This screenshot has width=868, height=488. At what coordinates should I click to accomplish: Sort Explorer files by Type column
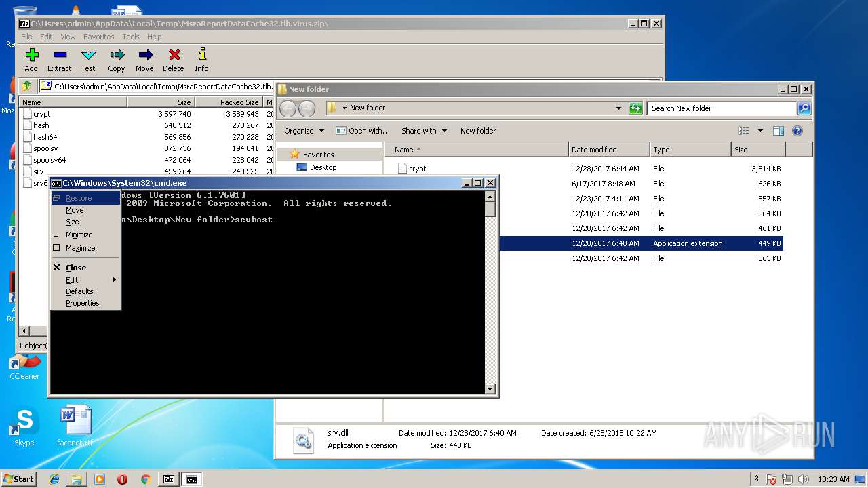[x=690, y=150]
